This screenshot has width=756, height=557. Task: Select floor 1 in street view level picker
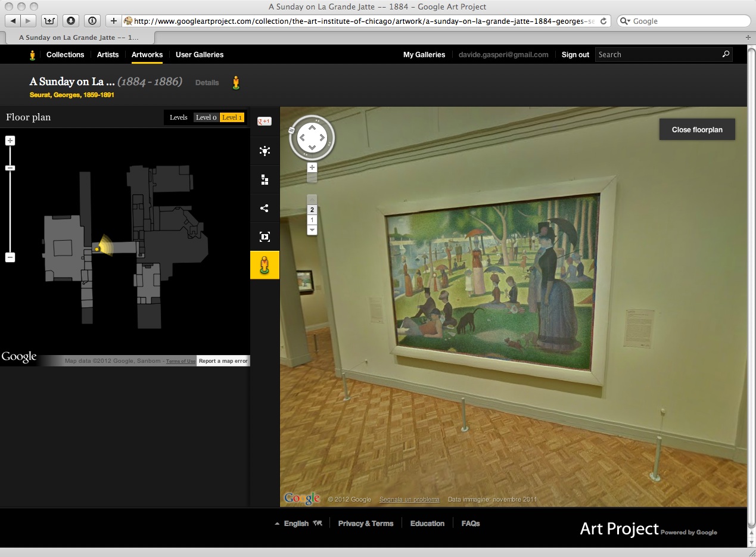[x=312, y=220]
